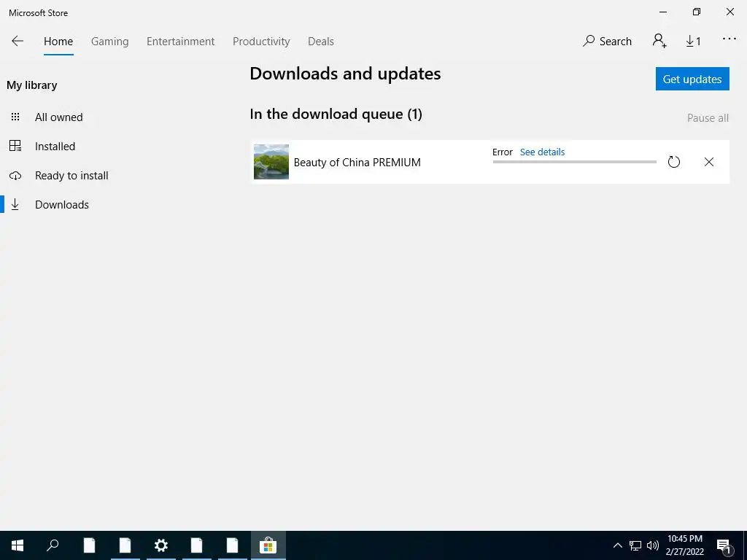Open the Windows Start menu
Screen dimensions: 747x560
pyautogui.click(x=18, y=545)
